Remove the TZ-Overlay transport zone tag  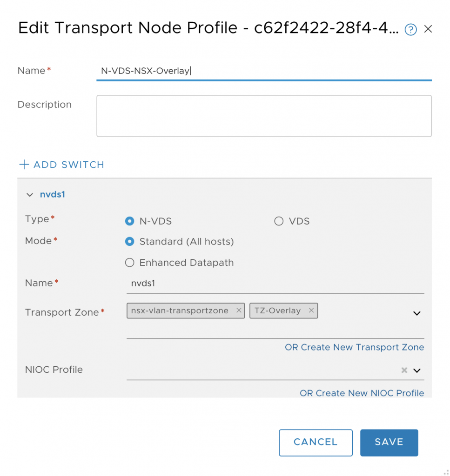[x=311, y=310]
